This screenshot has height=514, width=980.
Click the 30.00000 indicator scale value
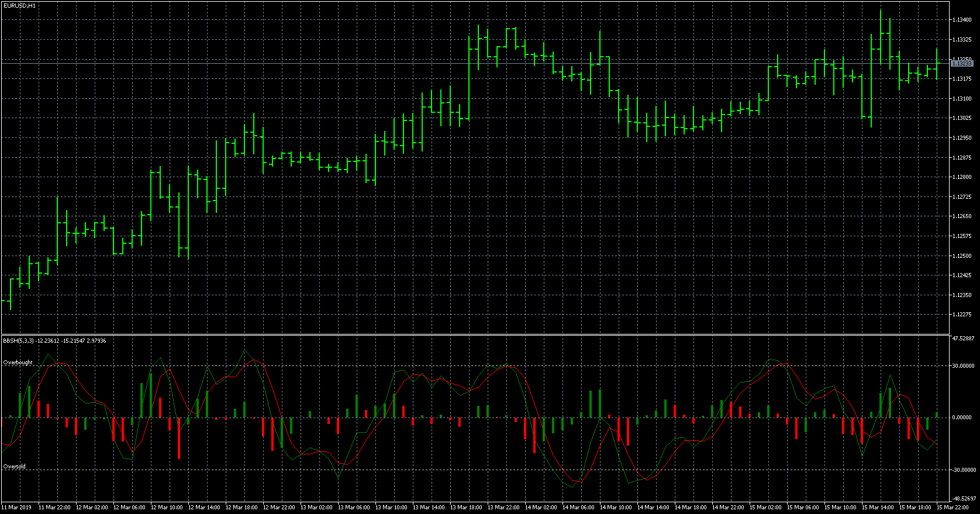pos(963,366)
